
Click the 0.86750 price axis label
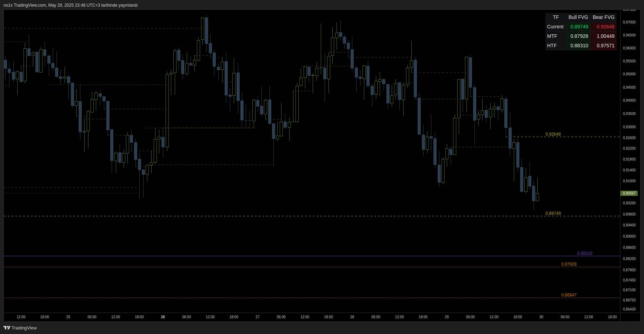pos(629,300)
